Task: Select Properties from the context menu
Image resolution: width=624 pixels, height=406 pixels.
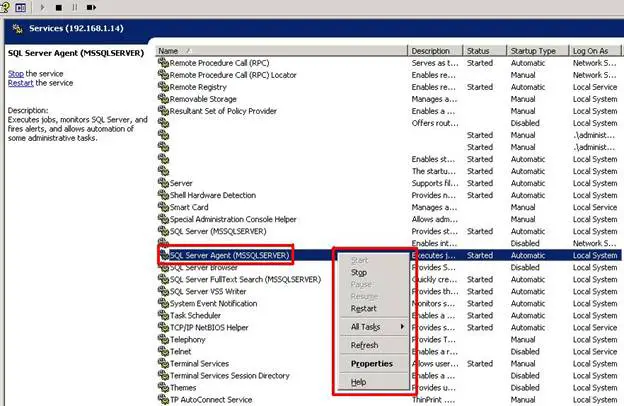Action: (x=371, y=363)
